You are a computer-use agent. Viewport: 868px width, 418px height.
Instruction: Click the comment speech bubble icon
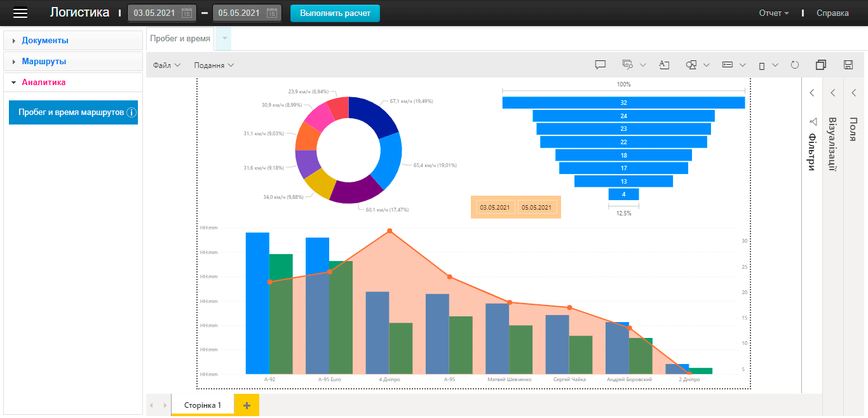click(600, 65)
